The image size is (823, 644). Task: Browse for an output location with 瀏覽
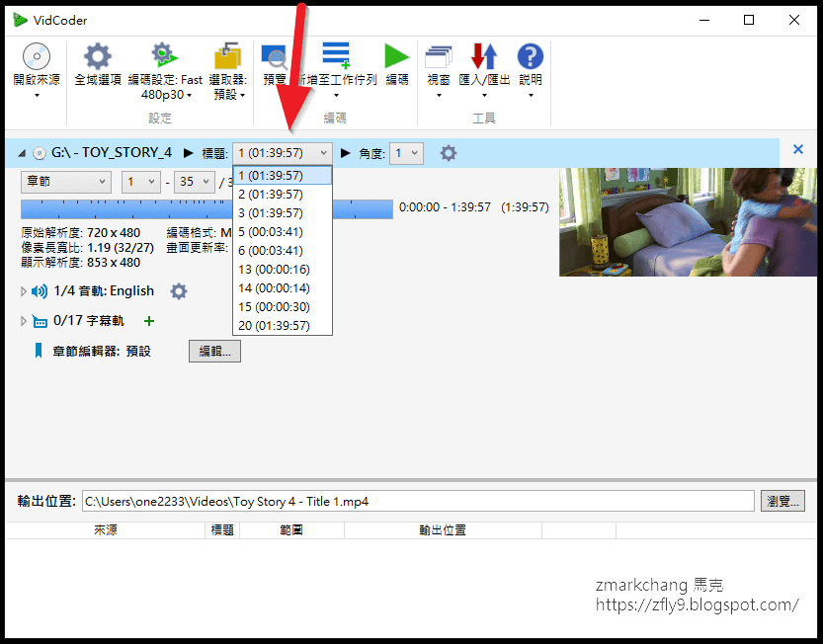click(x=782, y=501)
